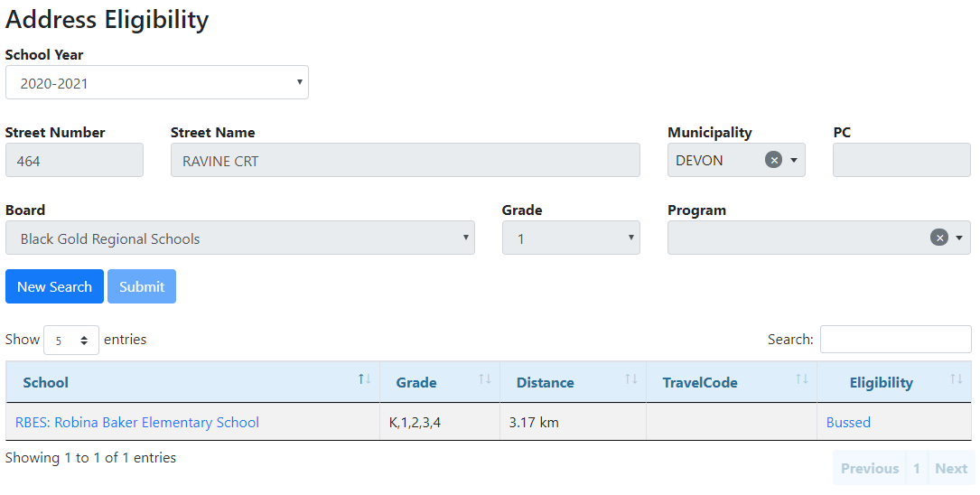Open the Grade dropdown
The height and width of the screenshot is (495, 980).
[x=571, y=238]
